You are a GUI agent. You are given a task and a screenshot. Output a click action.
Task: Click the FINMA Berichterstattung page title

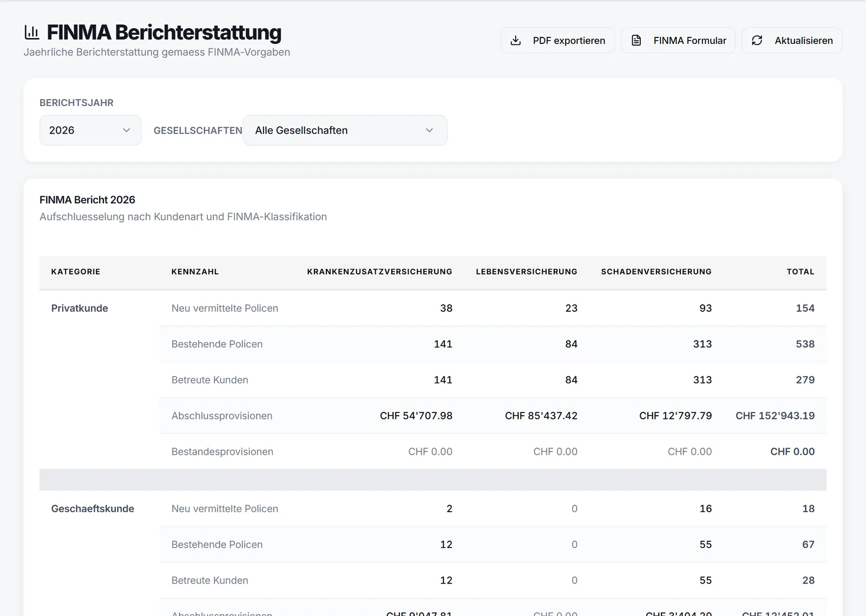click(x=164, y=32)
